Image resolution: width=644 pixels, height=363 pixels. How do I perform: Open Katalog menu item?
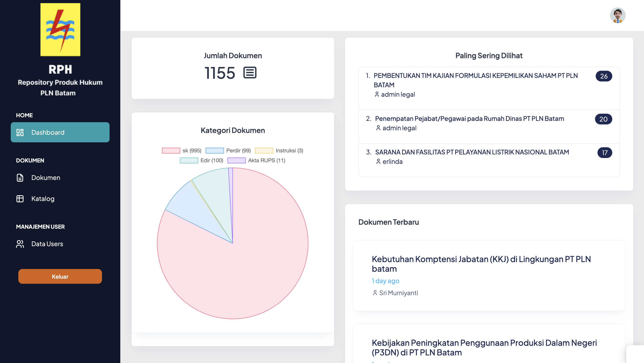click(43, 199)
